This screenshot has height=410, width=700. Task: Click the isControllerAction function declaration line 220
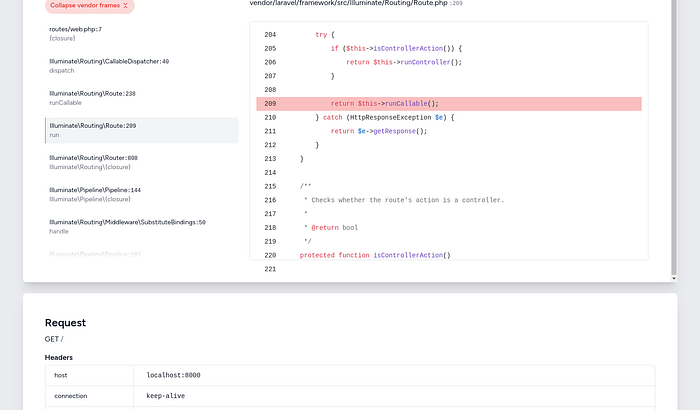pos(375,255)
